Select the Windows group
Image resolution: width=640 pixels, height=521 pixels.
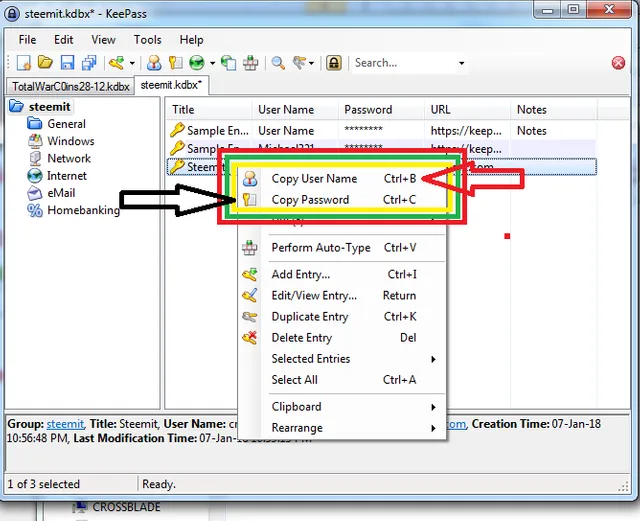[71, 141]
